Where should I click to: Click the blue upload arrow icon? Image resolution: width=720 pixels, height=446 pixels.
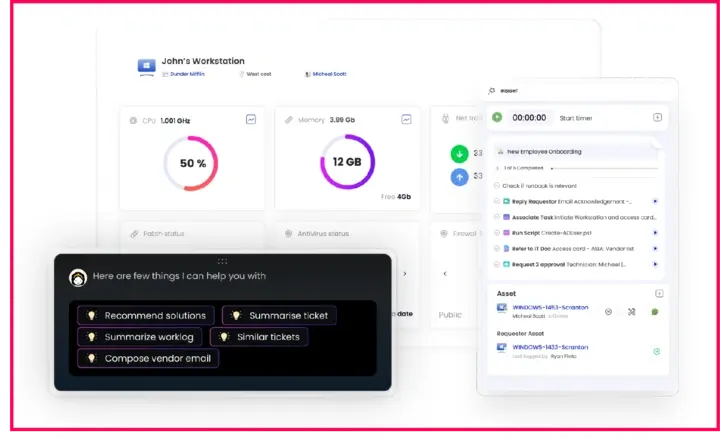pos(459,177)
